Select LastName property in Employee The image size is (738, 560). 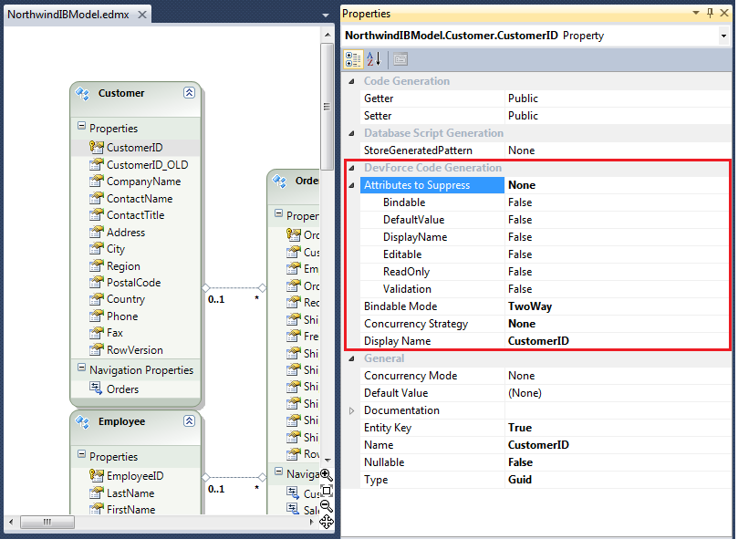[130, 493]
